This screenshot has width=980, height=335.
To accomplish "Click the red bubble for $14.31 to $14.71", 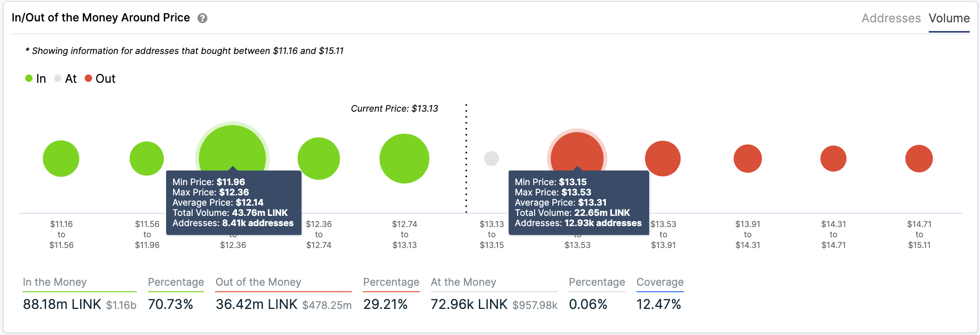I will [x=833, y=159].
